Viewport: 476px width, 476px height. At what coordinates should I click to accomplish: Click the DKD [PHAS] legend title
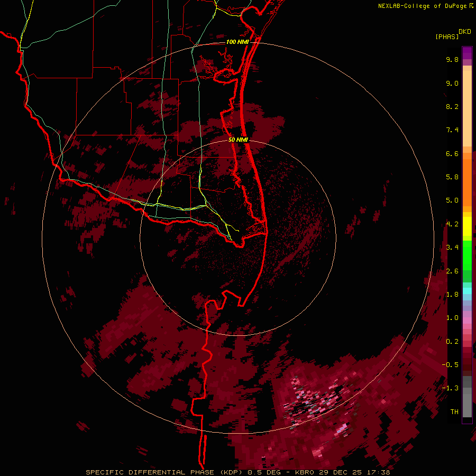(453, 34)
